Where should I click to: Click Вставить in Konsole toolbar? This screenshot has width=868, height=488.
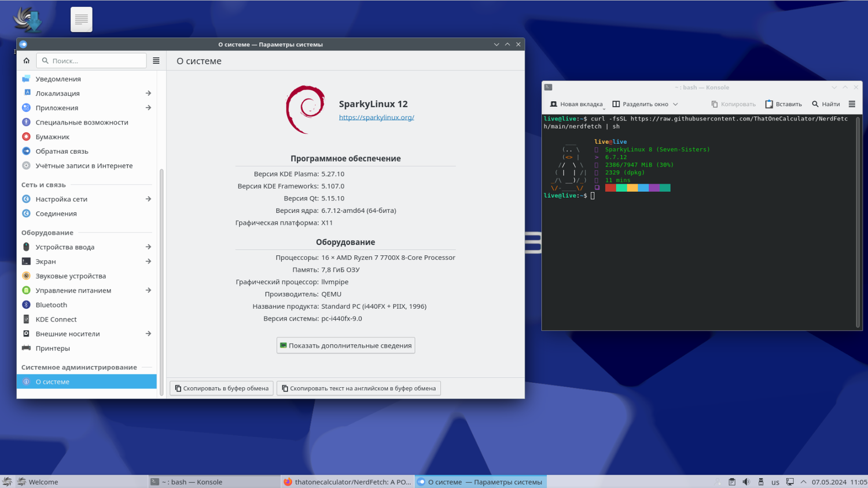tap(784, 104)
